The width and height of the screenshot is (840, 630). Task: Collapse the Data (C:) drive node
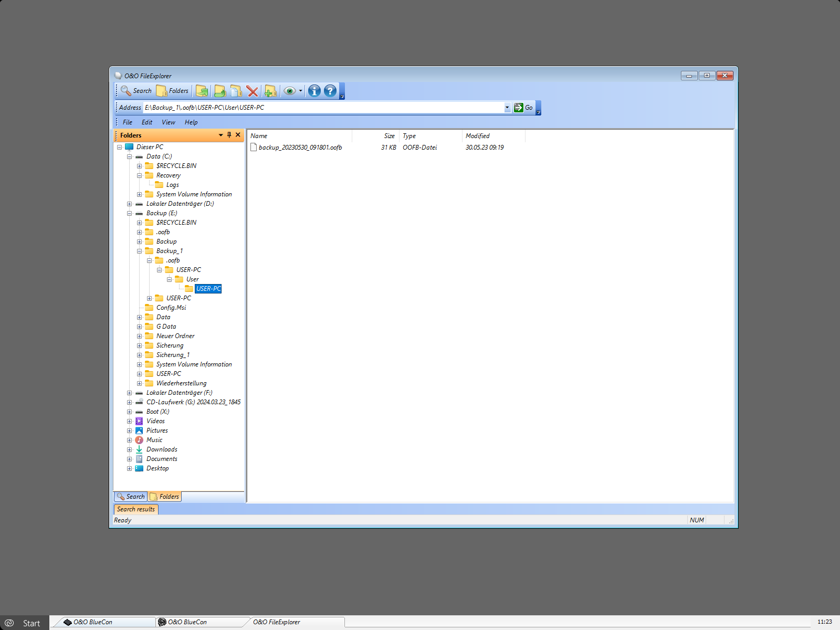coord(130,156)
